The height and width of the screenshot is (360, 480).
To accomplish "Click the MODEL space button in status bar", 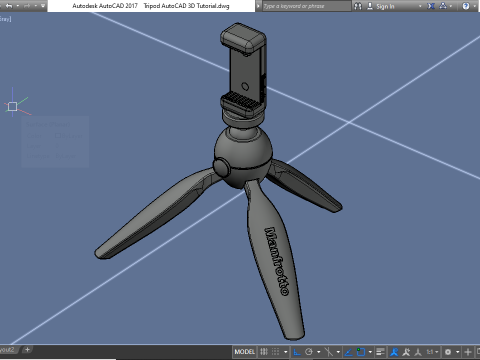I will 245,352.
